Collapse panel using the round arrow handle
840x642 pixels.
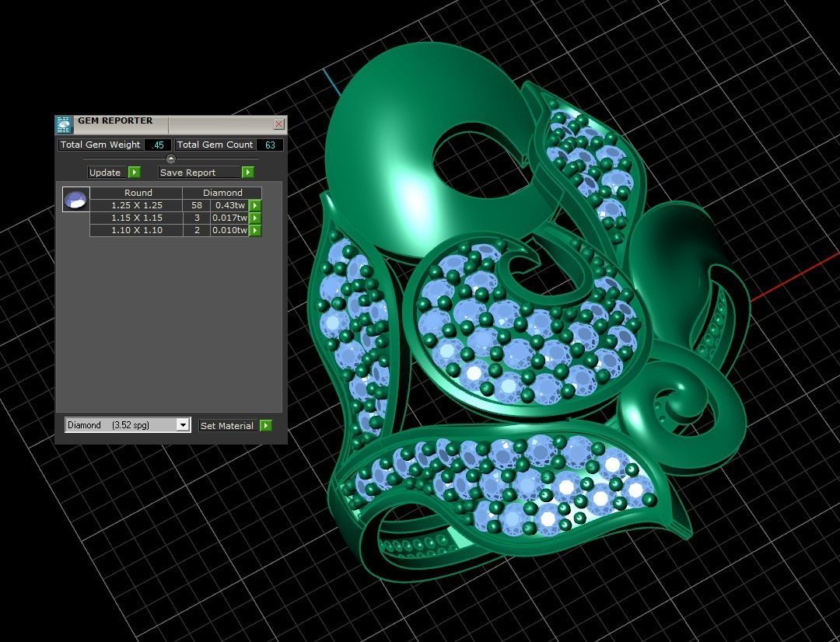tap(171, 159)
